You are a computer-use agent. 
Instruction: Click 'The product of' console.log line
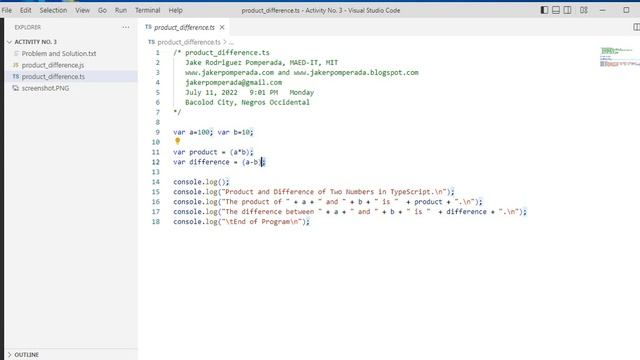tap(327, 202)
